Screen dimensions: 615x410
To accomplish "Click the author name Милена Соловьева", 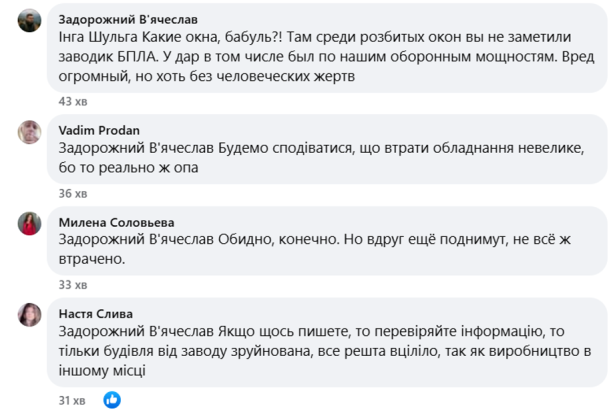I will point(116,222).
